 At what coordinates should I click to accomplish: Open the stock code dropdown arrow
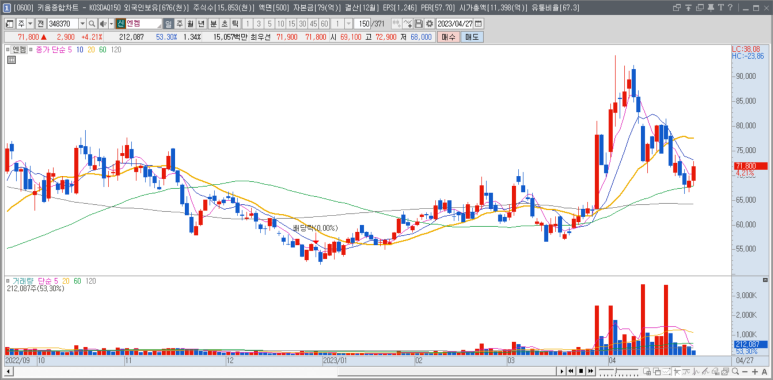(x=82, y=24)
